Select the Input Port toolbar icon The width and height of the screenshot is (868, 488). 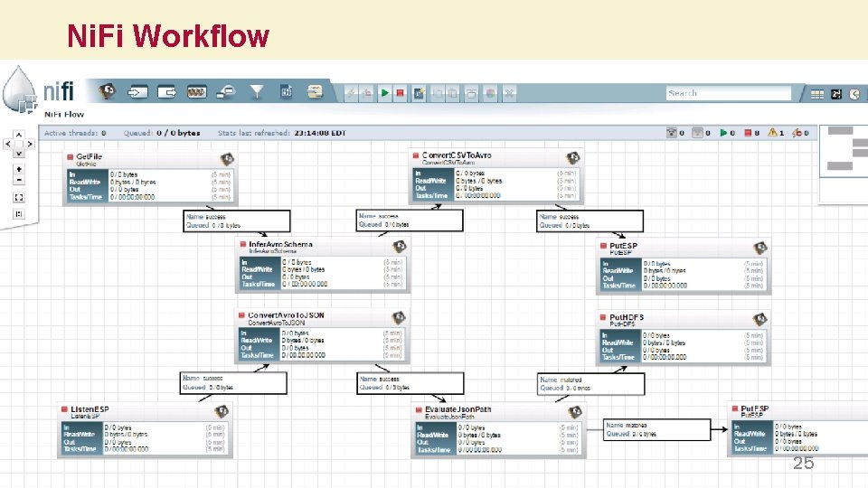(x=137, y=92)
